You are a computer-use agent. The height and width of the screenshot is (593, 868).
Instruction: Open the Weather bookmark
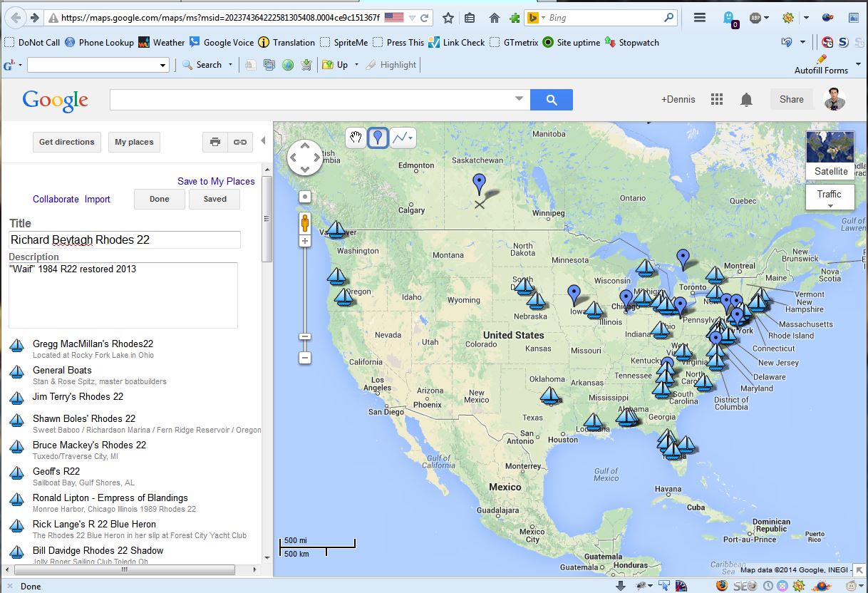tap(162, 43)
